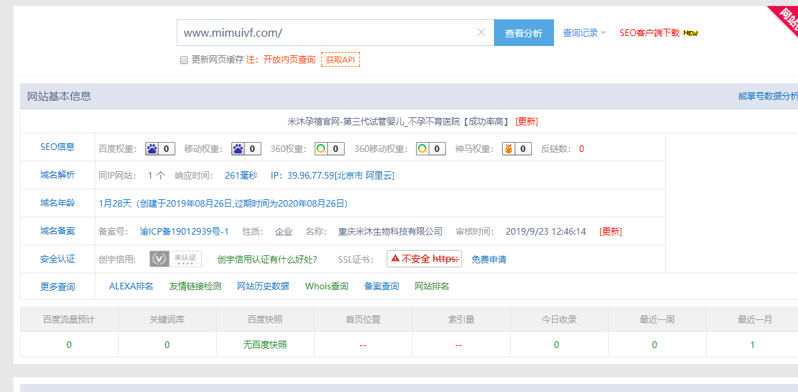Click the 360移动权重 badge icon
Image resolution: width=798 pixels, height=392 pixels.
click(431, 149)
